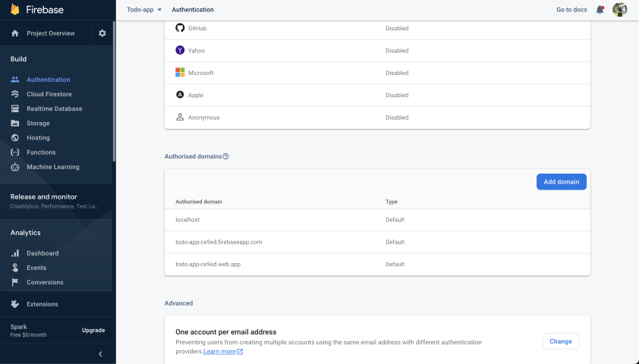Click help icon beside Authorised domains
The image size is (639, 364).
coord(225,156)
